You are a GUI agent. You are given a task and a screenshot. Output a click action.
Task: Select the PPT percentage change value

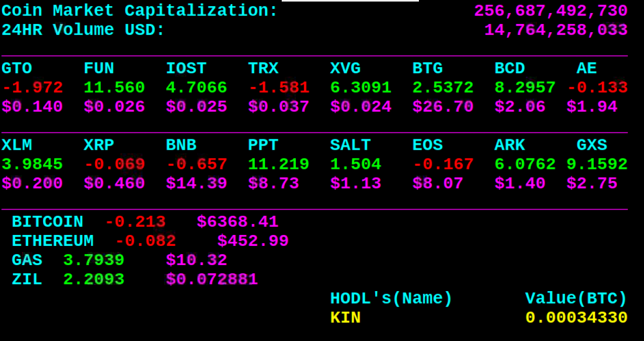[278, 164]
